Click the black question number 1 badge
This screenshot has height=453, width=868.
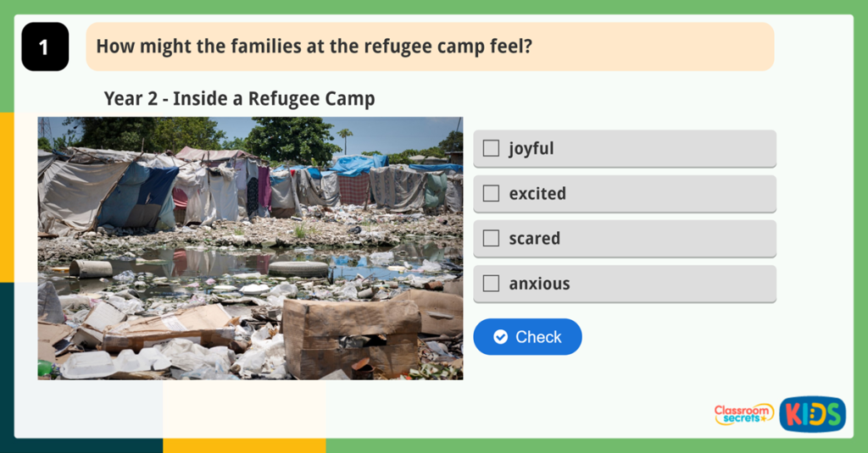44,47
